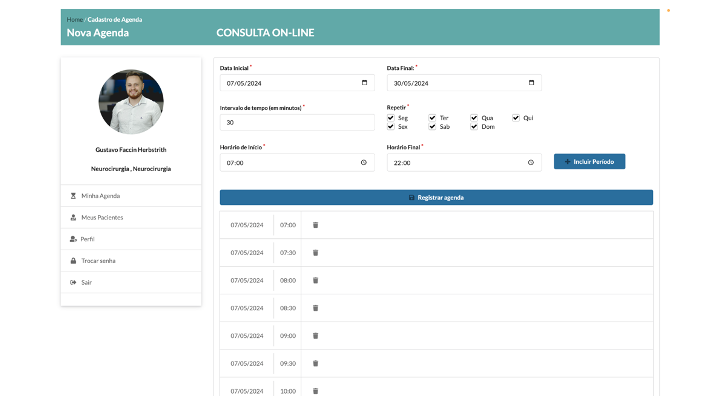Disable the Dom weekday checkbox
Viewport: 720px width, 405px height.
pyautogui.click(x=475, y=127)
